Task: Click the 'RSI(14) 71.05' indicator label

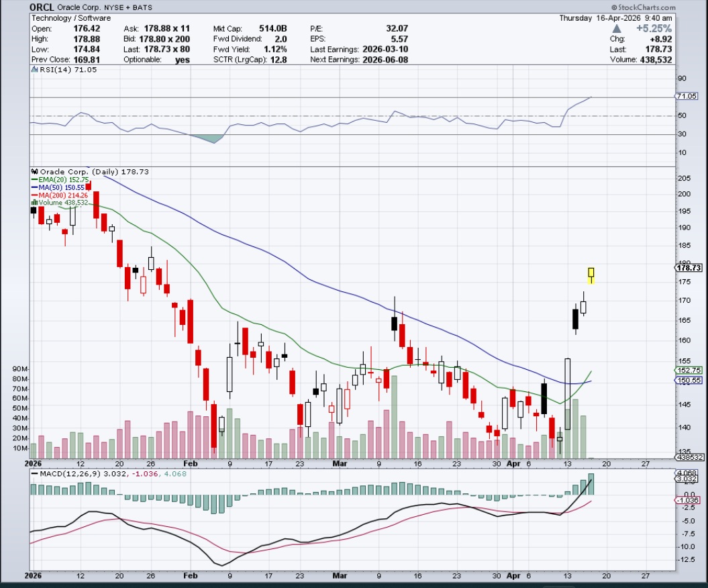Action: tap(68, 70)
